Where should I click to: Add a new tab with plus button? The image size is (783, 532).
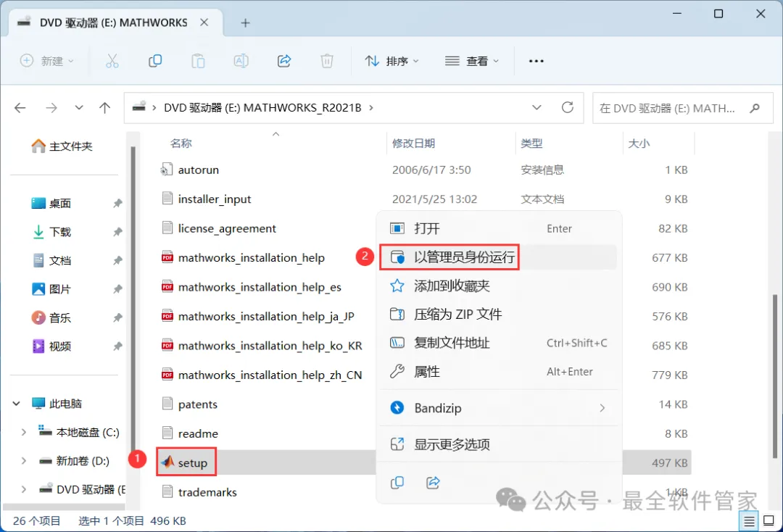click(x=245, y=23)
